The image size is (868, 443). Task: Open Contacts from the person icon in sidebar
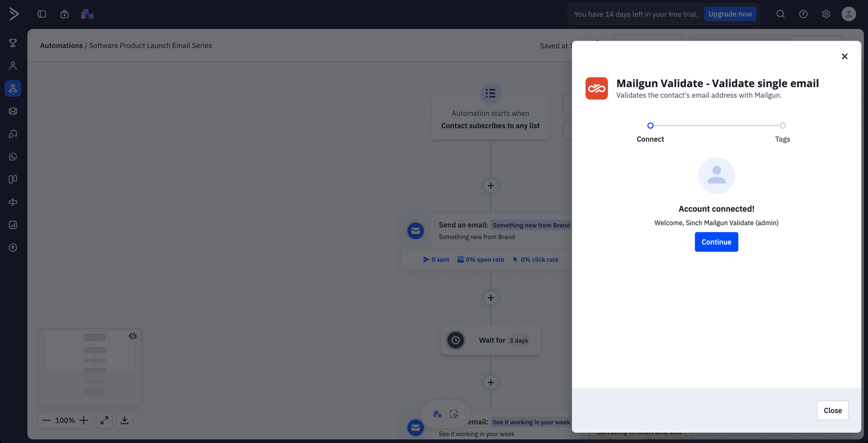click(13, 66)
